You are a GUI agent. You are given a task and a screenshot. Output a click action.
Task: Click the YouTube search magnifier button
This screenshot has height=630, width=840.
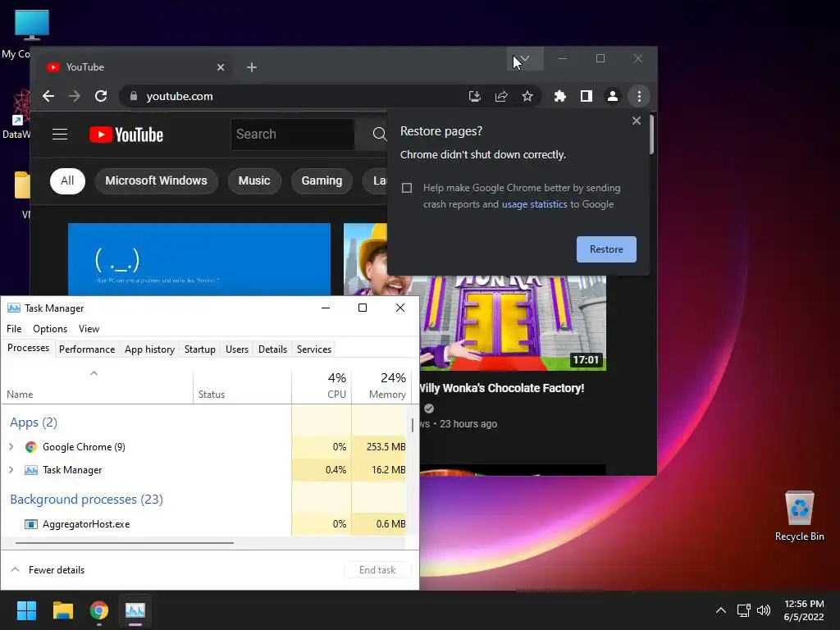(x=379, y=134)
